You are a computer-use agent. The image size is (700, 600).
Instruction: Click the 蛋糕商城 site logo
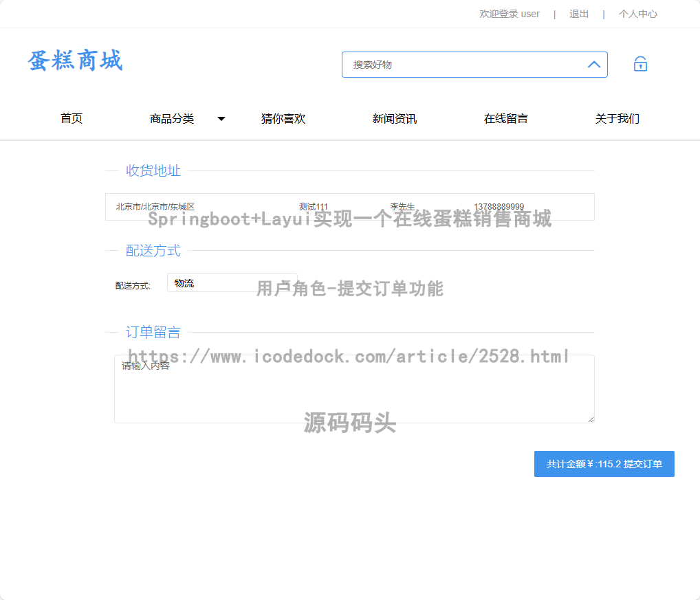pyautogui.click(x=75, y=60)
